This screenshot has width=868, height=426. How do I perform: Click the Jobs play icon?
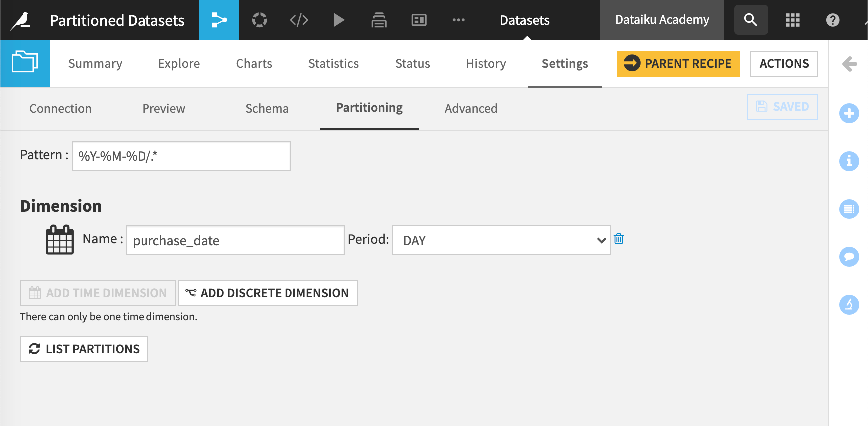[x=339, y=20]
